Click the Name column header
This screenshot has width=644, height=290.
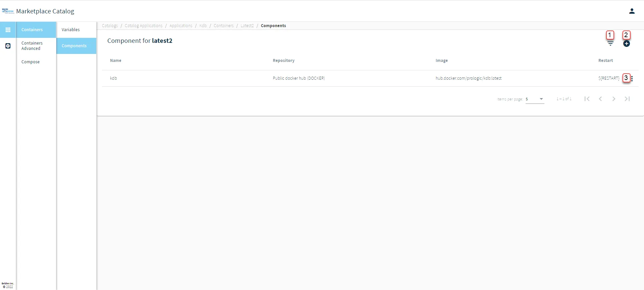tap(116, 61)
